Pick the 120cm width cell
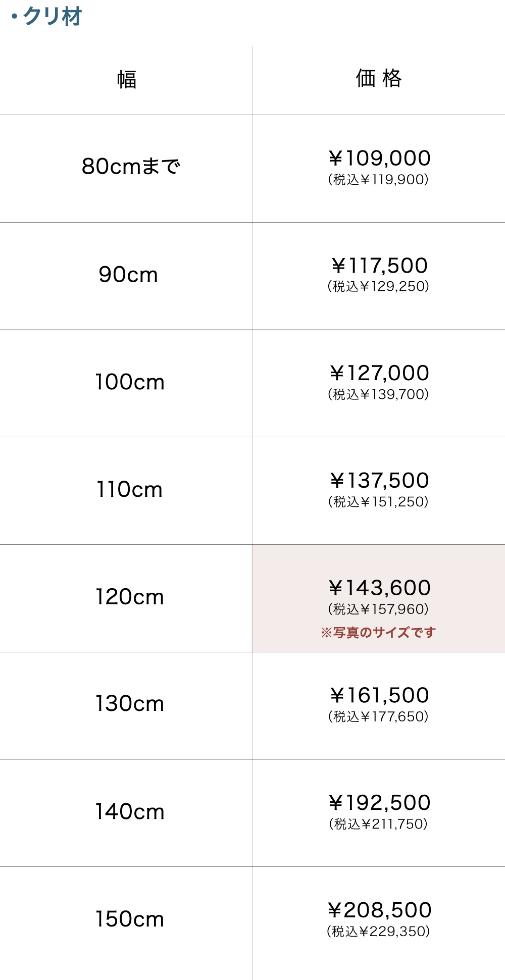Viewport: 505px width, 980px height. click(x=130, y=597)
